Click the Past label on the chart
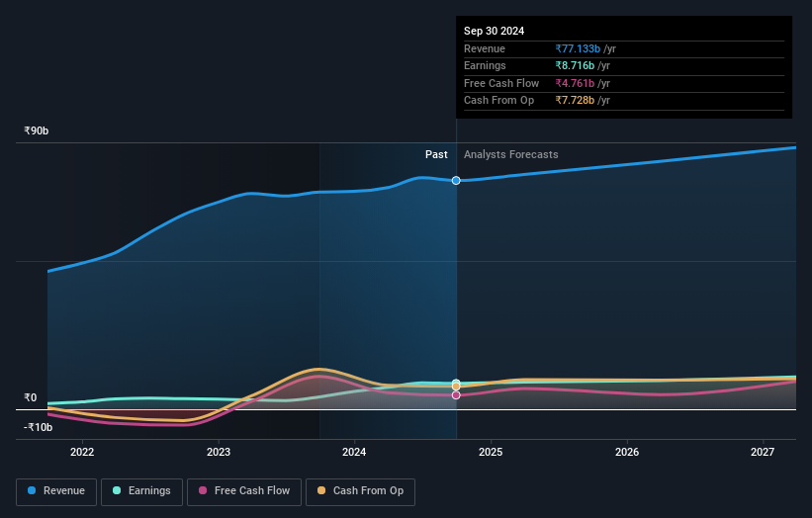 click(436, 154)
